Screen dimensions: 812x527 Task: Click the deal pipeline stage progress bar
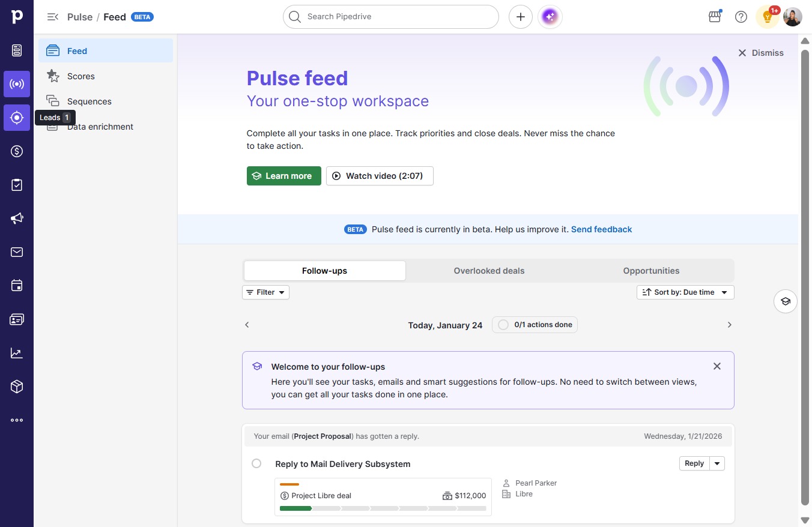click(383, 508)
